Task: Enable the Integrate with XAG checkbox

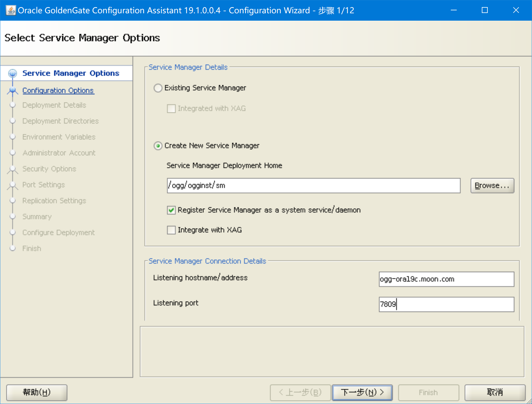Action: (x=171, y=230)
